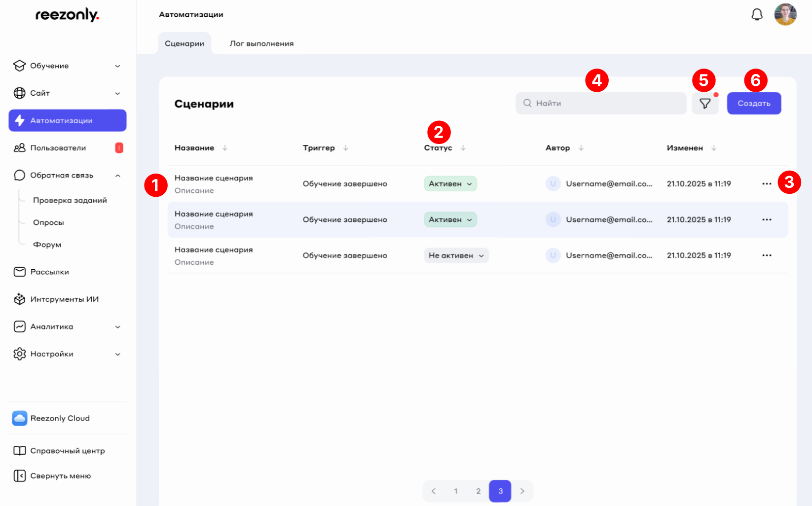
Task: Collapse the Обратная связь section
Action: click(x=117, y=176)
